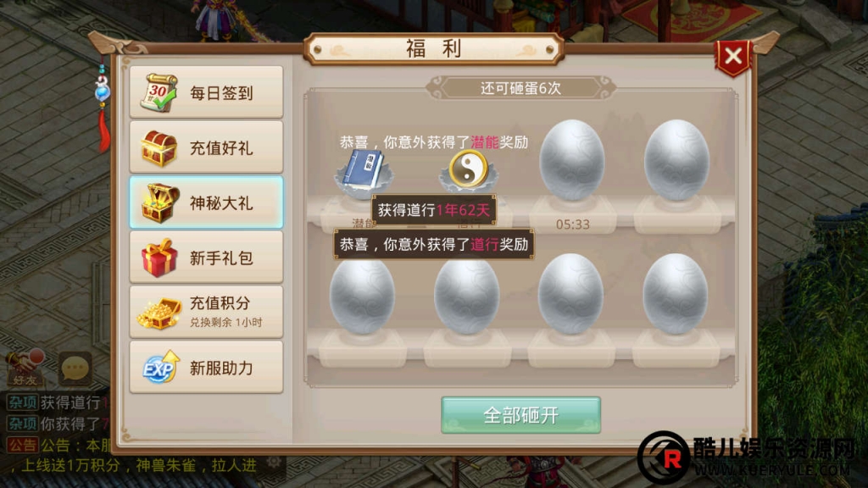The height and width of the screenshot is (488, 868).
Task: Click the 全部砸开 smash all button
Action: [x=520, y=415]
